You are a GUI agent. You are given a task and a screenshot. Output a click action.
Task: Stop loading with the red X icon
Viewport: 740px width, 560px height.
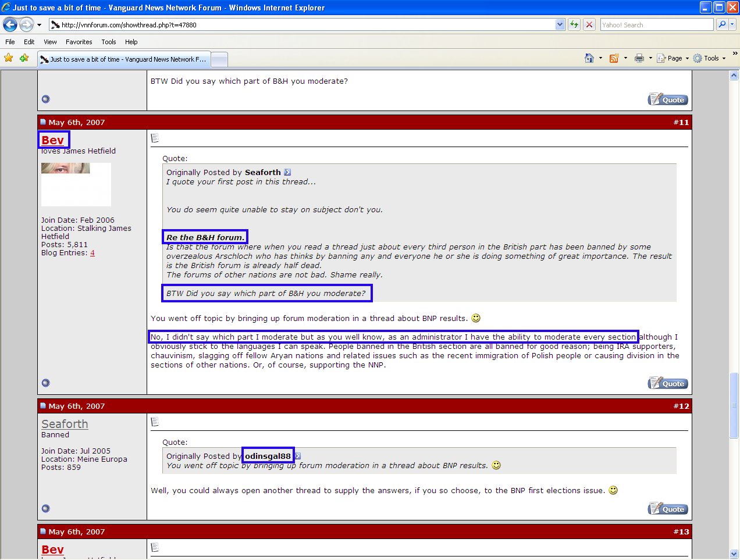click(589, 24)
